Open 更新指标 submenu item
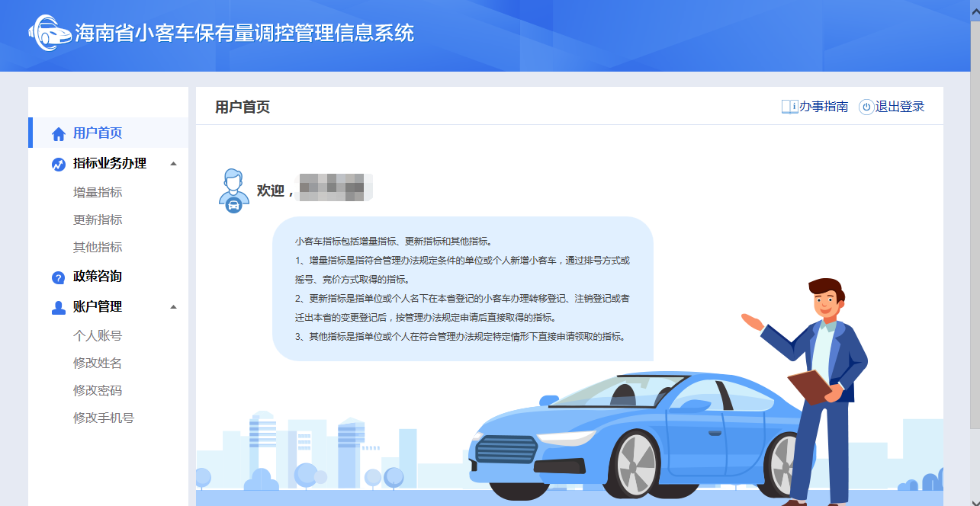This screenshot has height=506, width=980. tap(98, 219)
